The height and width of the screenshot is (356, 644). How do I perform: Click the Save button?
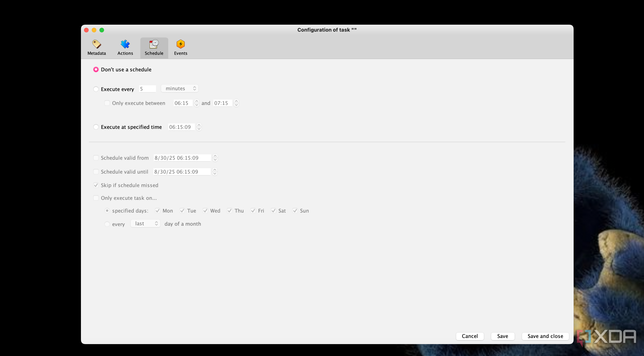coord(503,336)
